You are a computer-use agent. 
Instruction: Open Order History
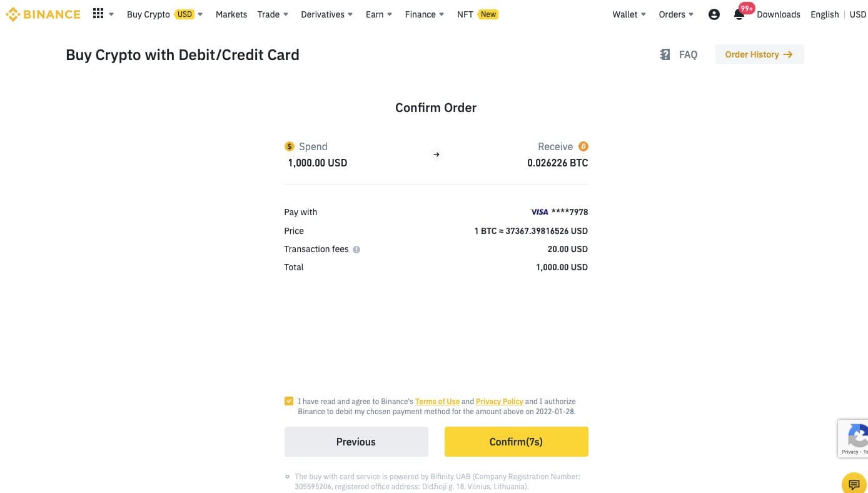click(x=759, y=54)
